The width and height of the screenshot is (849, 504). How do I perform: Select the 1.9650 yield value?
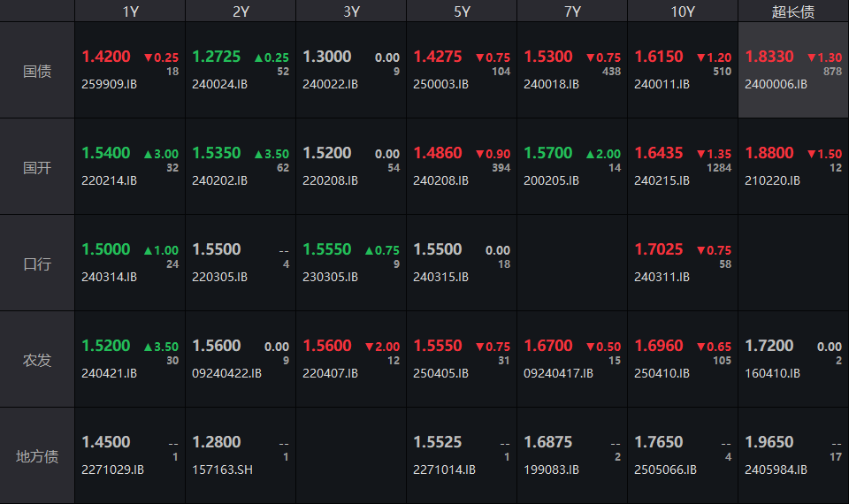[x=769, y=442]
